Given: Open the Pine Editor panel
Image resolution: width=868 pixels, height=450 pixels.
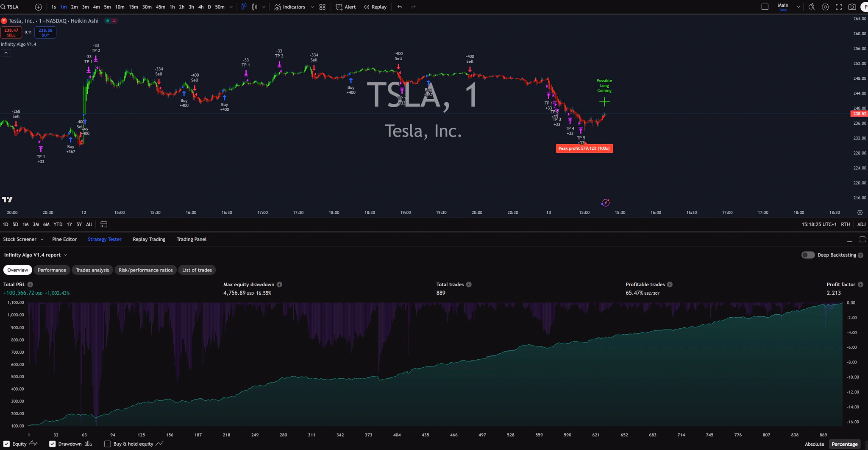Looking at the screenshot, I should click(x=64, y=239).
